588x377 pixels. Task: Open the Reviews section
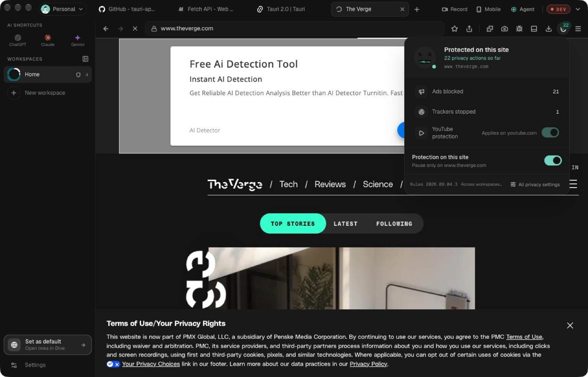point(330,184)
